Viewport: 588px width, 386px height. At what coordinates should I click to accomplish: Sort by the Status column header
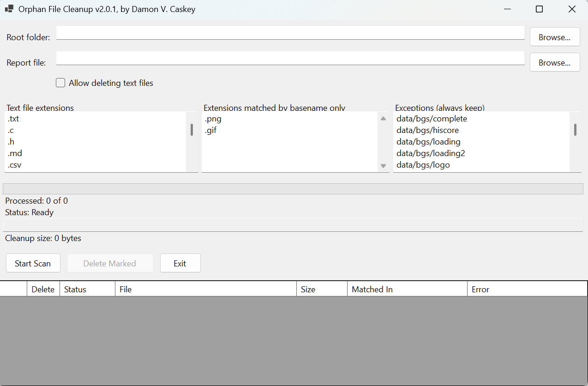pyautogui.click(x=87, y=289)
